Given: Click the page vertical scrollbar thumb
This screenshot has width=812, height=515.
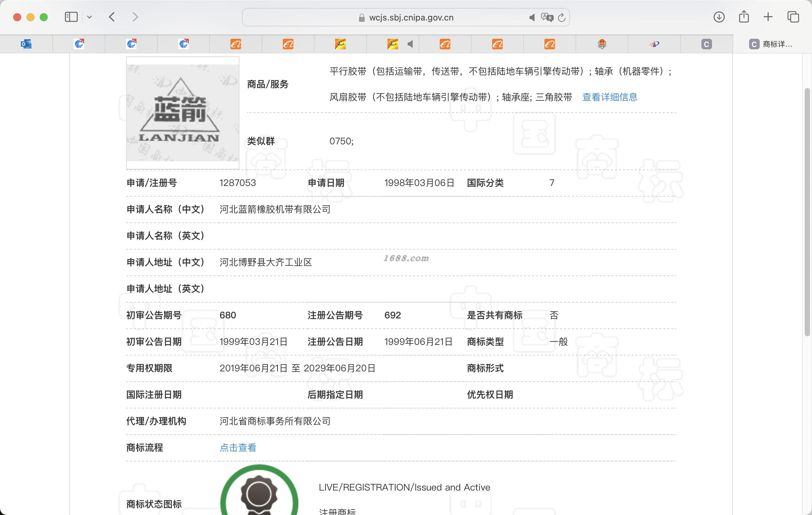Looking at the screenshot, I should point(807,212).
